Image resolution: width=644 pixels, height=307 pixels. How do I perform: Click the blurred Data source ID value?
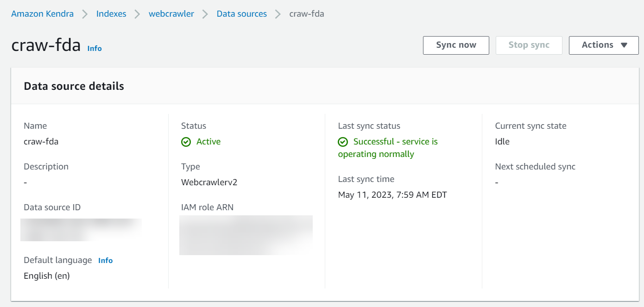[81, 229]
